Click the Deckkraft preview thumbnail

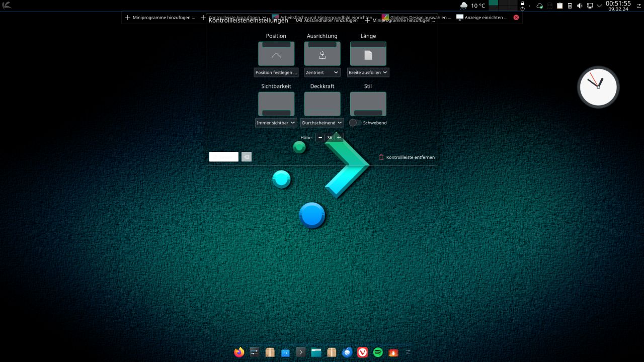pyautogui.click(x=323, y=104)
